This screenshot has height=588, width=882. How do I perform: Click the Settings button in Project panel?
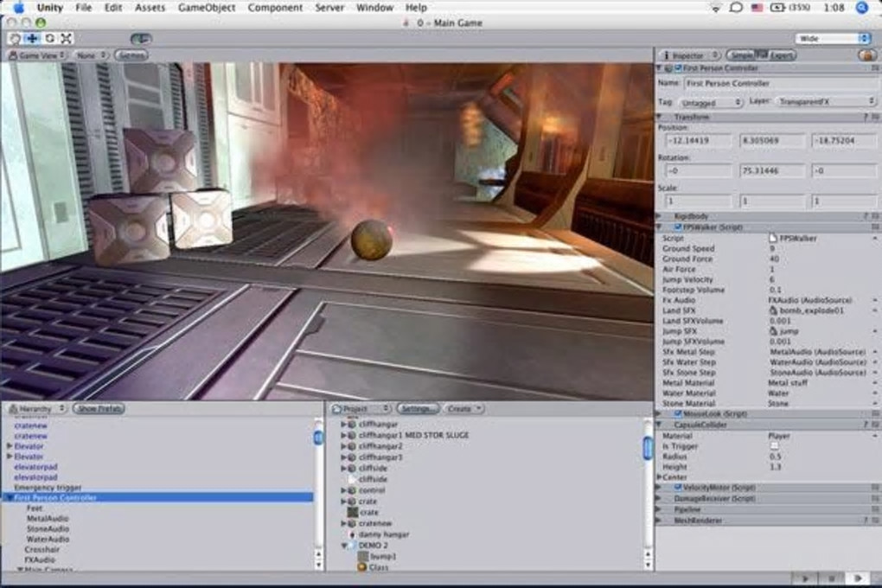[x=418, y=408]
